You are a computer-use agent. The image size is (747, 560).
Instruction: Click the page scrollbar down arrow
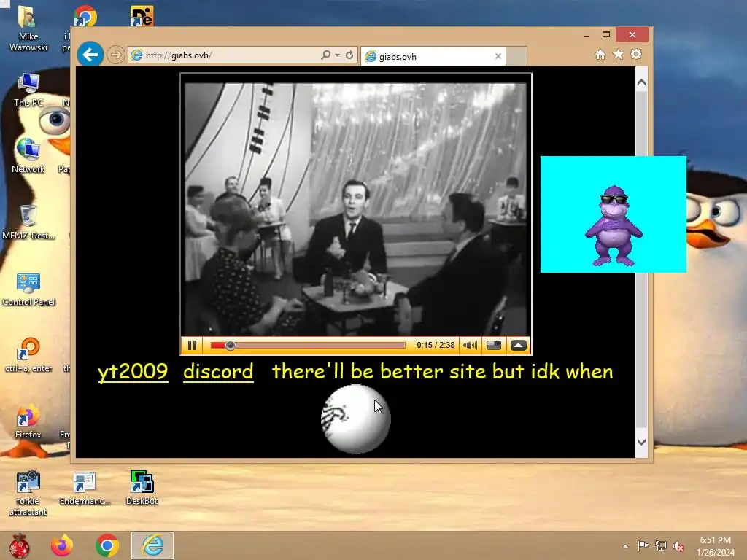(642, 442)
